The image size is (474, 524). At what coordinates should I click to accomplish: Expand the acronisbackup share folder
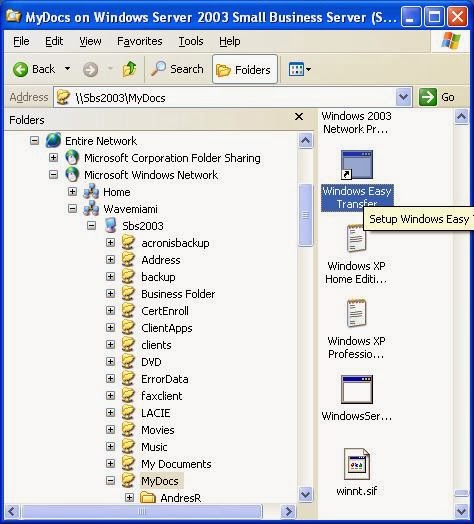pos(110,243)
